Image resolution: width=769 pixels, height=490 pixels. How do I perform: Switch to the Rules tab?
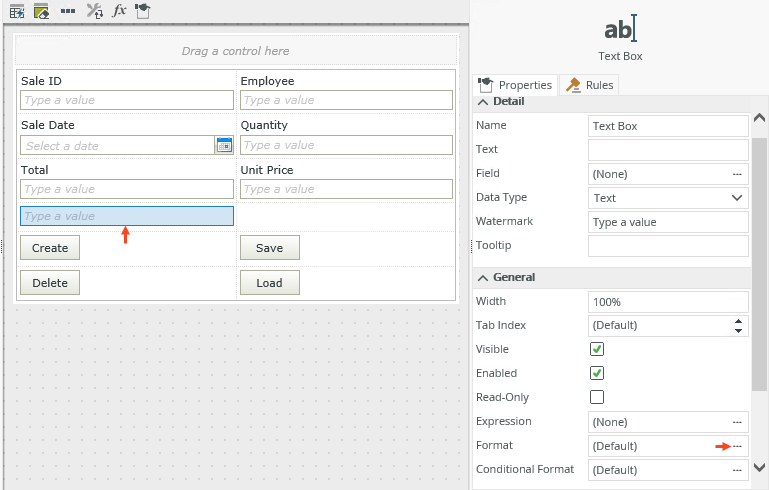pyautogui.click(x=590, y=85)
